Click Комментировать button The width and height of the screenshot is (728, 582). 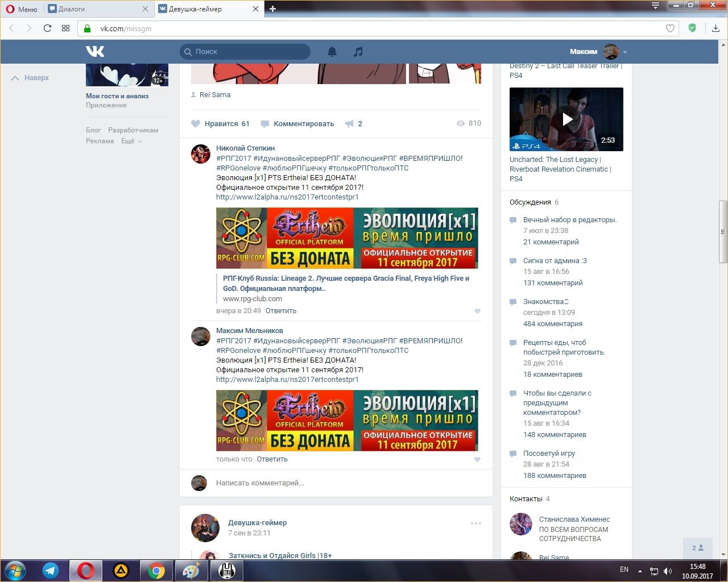point(297,123)
